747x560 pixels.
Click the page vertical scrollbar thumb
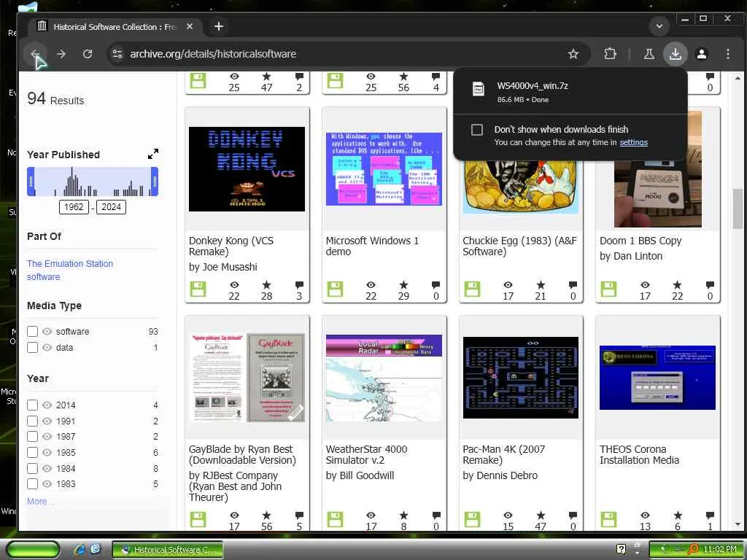[x=738, y=209]
